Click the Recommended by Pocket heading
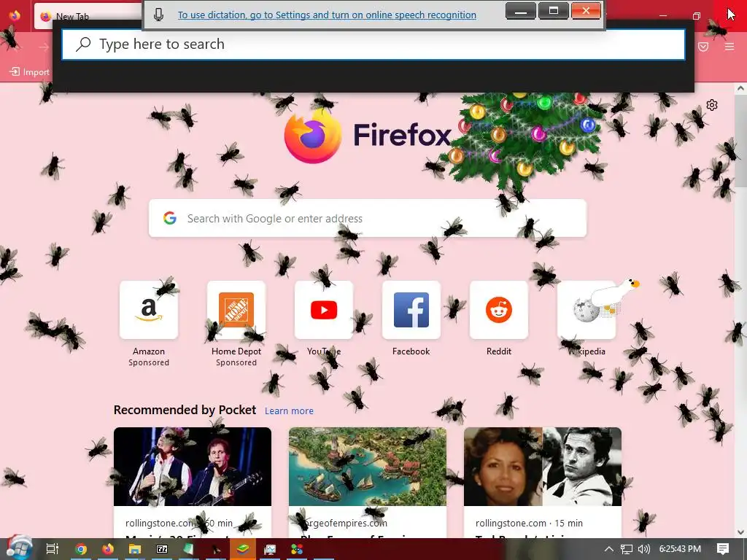Viewport: 747px width, 560px height. [x=185, y=410]
